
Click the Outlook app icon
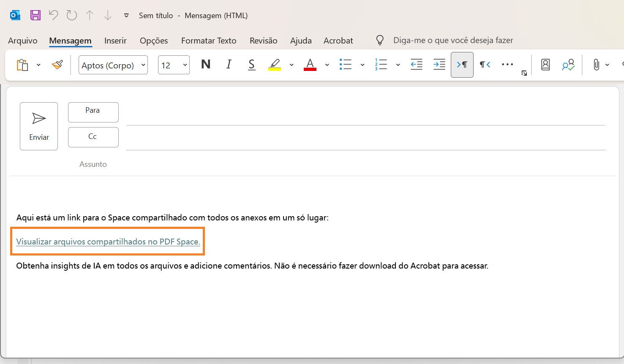(x=15, y=16)
